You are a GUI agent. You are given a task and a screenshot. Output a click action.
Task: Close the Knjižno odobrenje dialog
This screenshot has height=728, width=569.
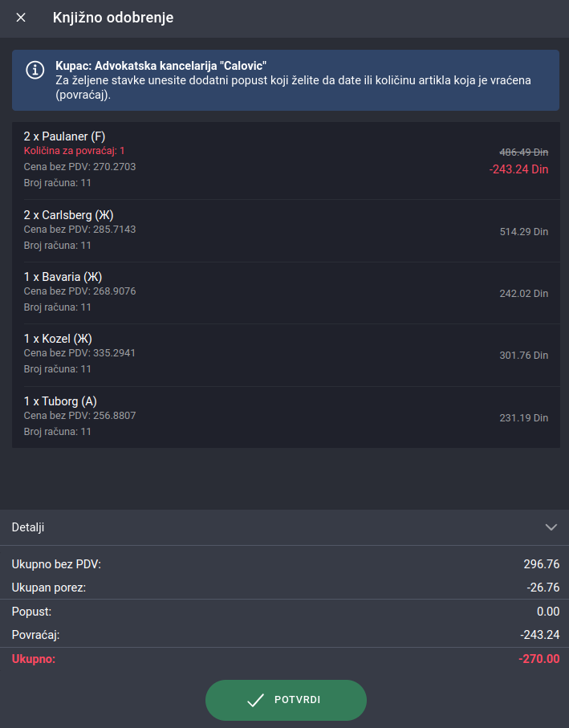pos(21,18)
